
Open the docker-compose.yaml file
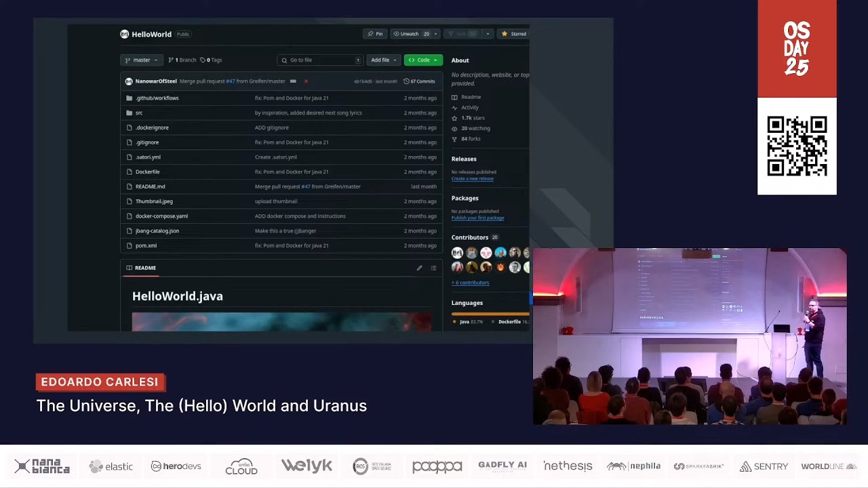[x=161, y=216]
